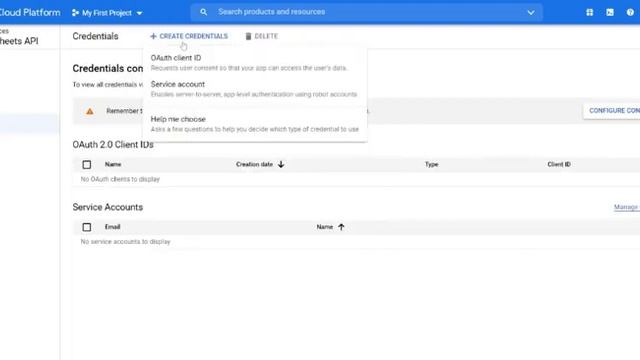Toggle select-all checkbox in Service Accounts table
This screenshot has height=360, width=640.
[x=87, y=227]
